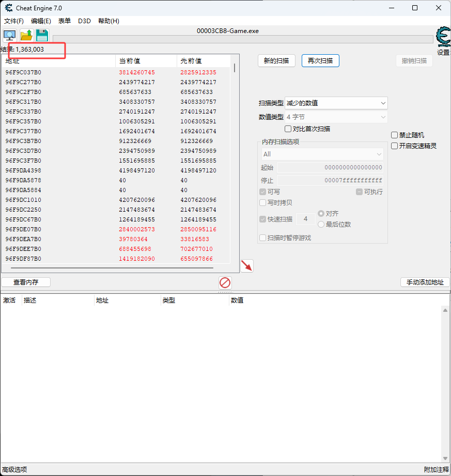Screen dimensions: 451x476
Task: Click previous value 2825912335
Action: [198, 73]
